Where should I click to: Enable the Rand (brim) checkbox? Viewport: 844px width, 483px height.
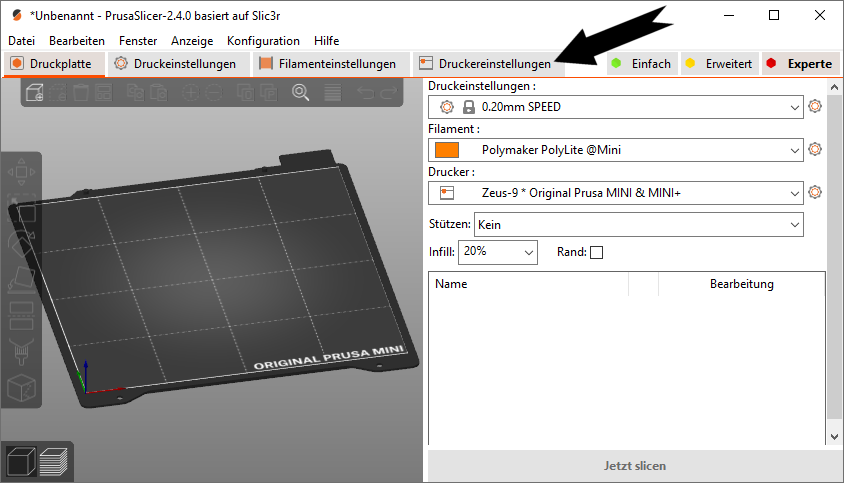tap(597, 252)
